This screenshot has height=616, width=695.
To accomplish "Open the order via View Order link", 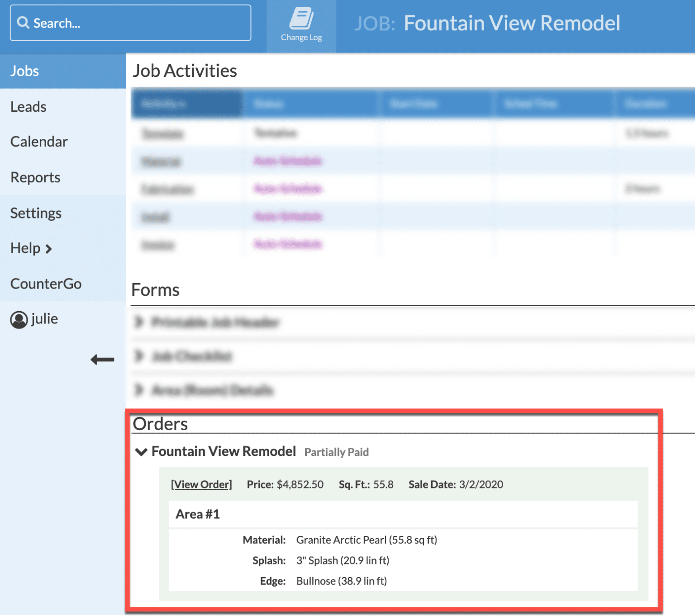I will pyautogui.click(x=201, y=484).
